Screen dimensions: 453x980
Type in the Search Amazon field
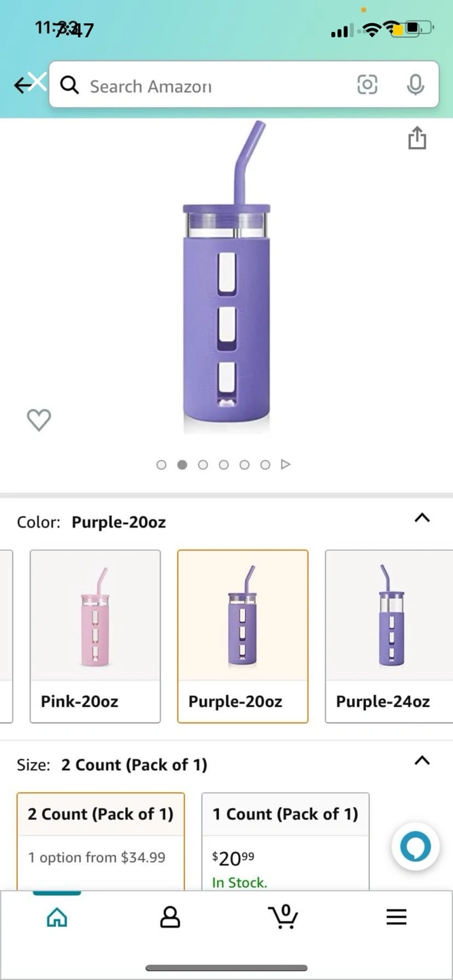(211, 86)
